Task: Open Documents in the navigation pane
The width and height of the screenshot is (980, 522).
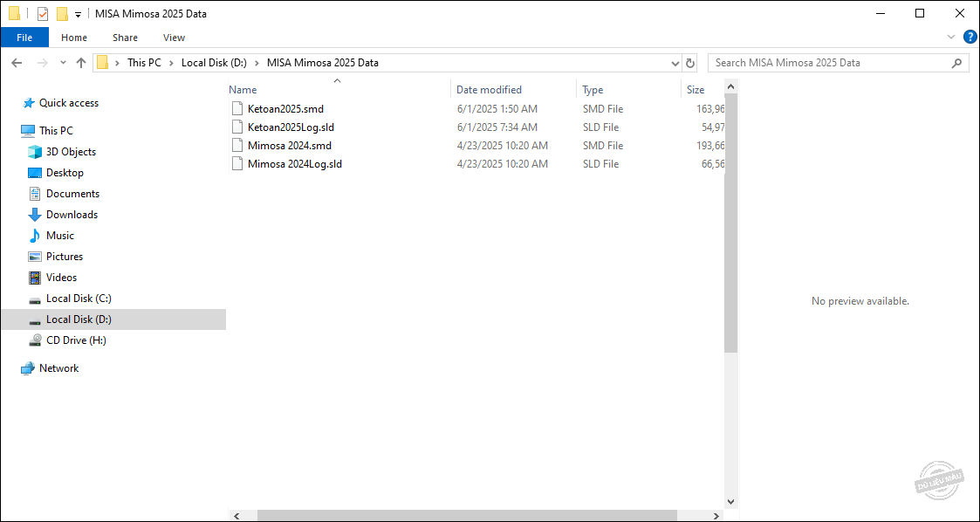Action: (x=72, y=194)
